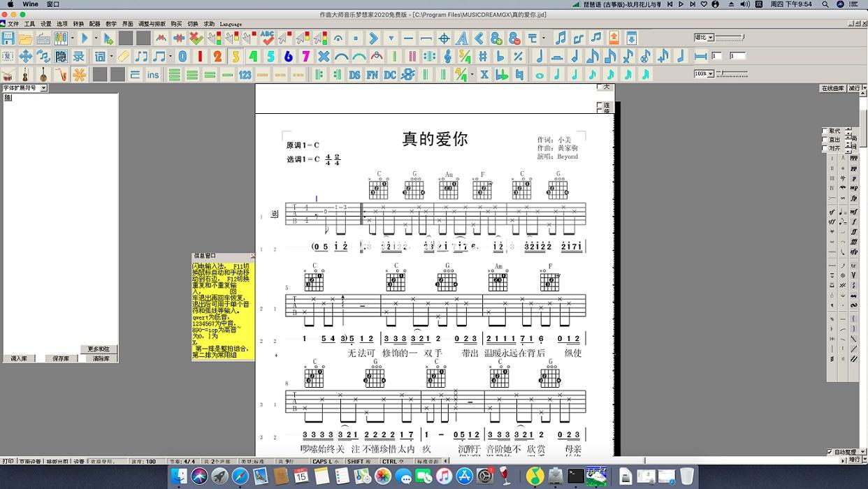
Task: Select the blue number 0 rest
Action: click(182, 56)
